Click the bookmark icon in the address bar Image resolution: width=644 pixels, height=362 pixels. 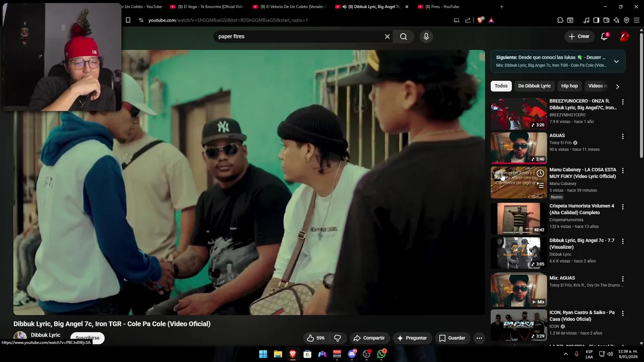pos(128,20)
